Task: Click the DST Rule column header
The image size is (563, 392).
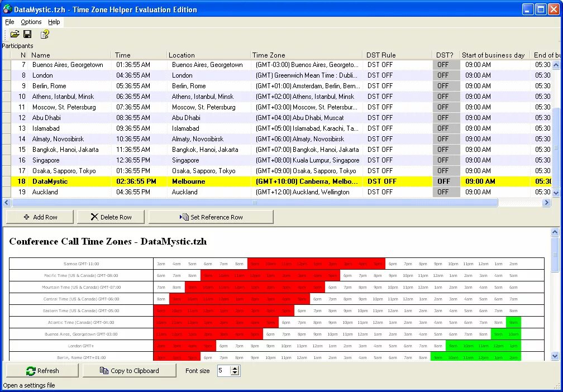Action: 397,55
